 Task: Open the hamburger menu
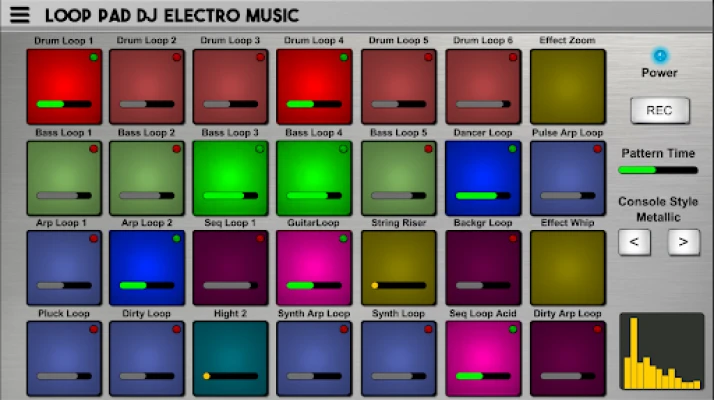[x=19, y=15]
